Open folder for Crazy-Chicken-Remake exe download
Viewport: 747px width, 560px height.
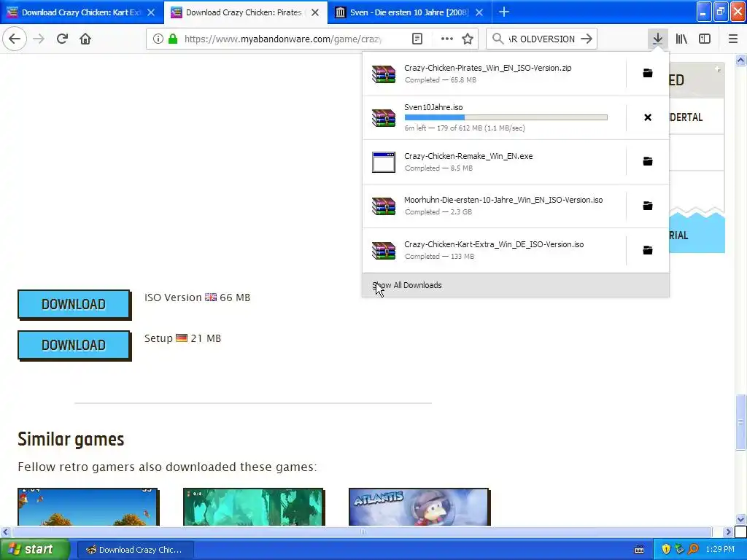pos(648,161)
